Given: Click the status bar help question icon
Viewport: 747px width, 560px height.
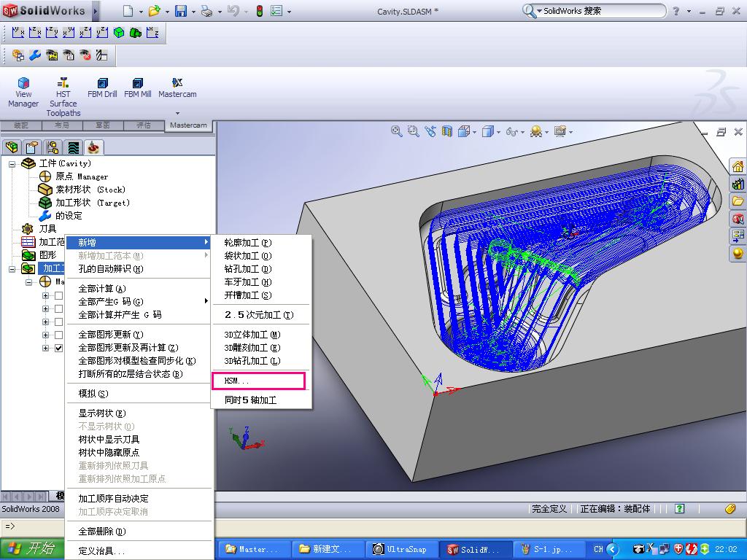Looking at the screenshot, I should pos(680,508).
